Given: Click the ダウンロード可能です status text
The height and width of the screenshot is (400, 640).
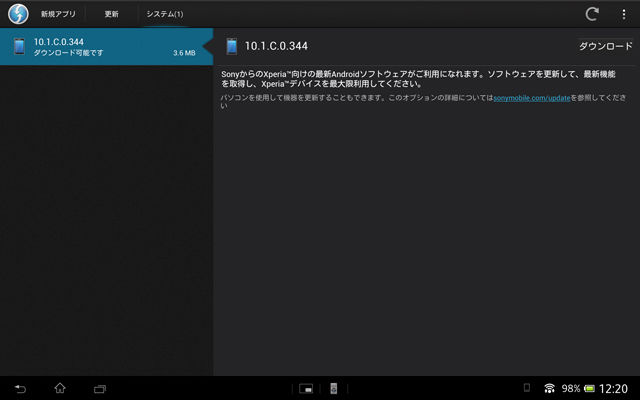Looking at the screenshot, I should coord(68,53).
